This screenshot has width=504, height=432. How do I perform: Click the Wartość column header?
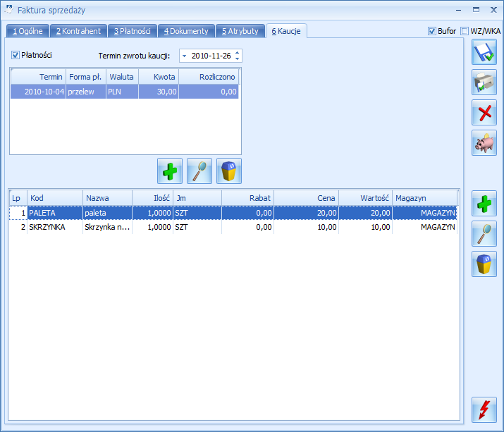[x=365, y=198]
